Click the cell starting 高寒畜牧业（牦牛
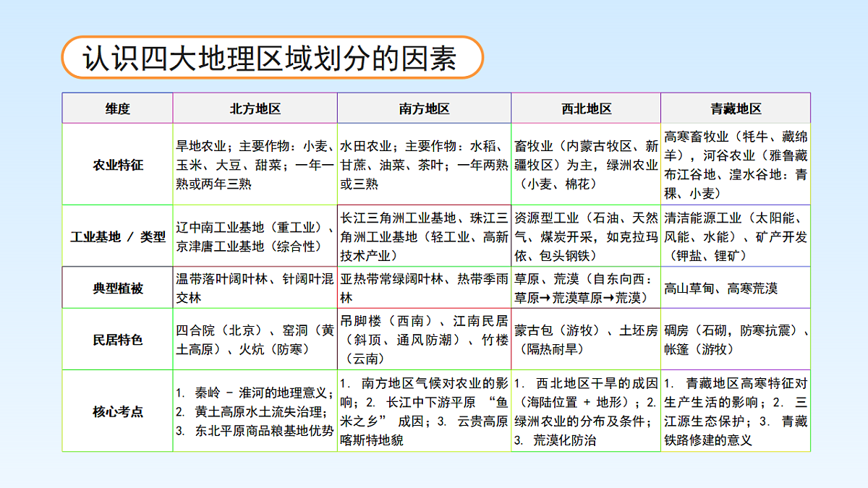 (x=736, y=164)
